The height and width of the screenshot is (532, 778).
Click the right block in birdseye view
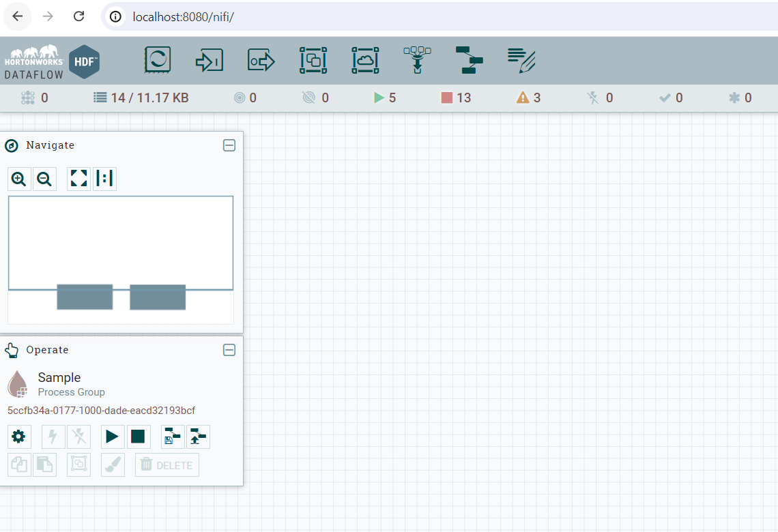[158, 297]
